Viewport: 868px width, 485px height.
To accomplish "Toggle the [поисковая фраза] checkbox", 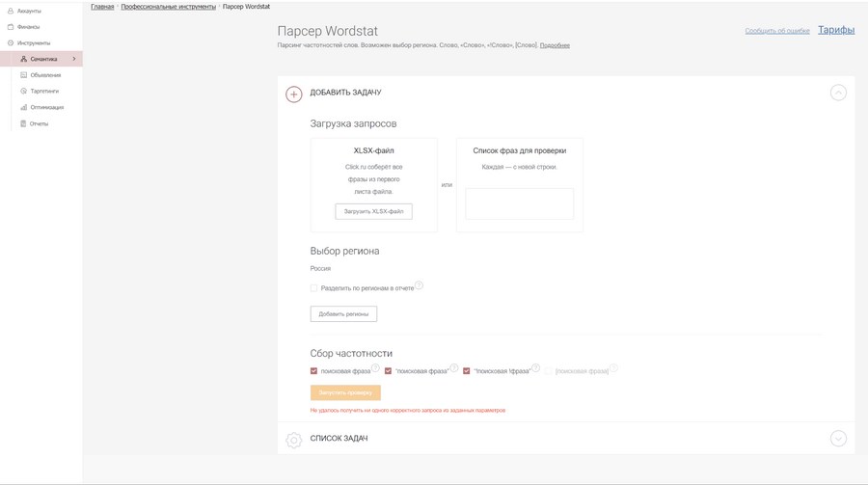I will (x=548, y=371).
